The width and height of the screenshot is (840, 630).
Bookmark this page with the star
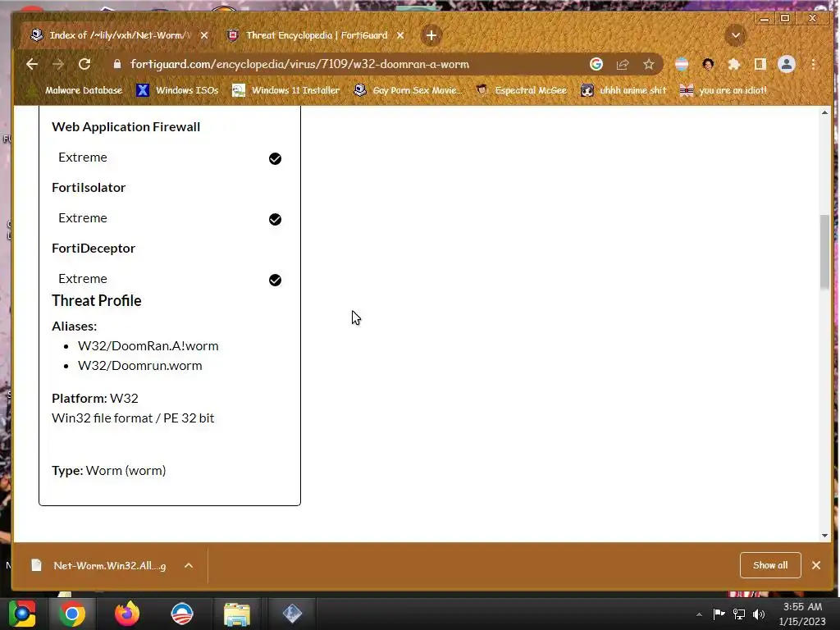[649, 64]
